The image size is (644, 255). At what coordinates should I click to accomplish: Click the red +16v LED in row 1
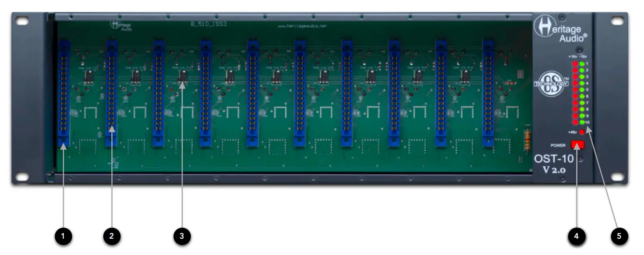pos(575,64)
